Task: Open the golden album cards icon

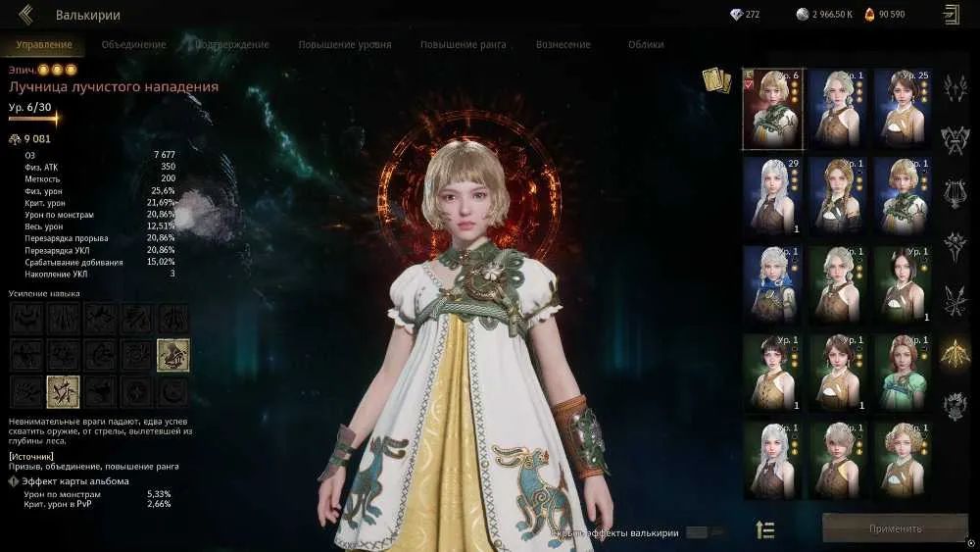Action: tap(716, 80)
